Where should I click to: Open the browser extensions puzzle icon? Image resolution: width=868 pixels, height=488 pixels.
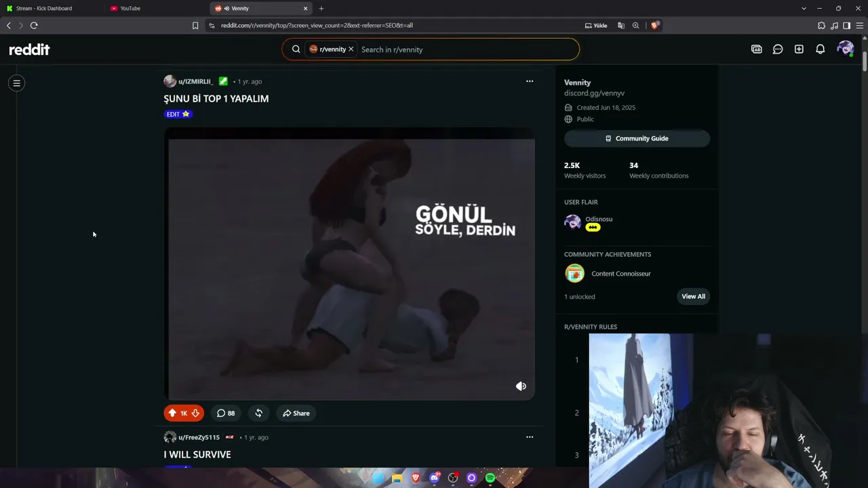pyautogui.click(x=822, y=26)
